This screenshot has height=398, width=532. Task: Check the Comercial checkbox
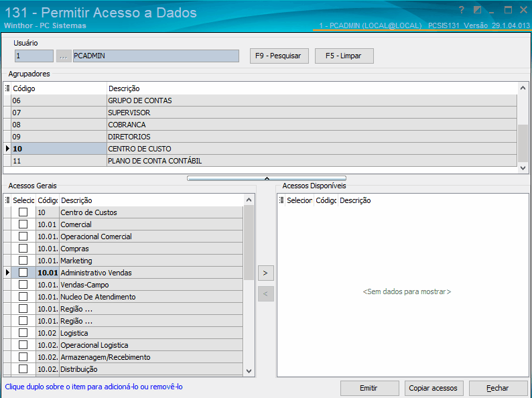pyautogui.click(x=23, y=224)
